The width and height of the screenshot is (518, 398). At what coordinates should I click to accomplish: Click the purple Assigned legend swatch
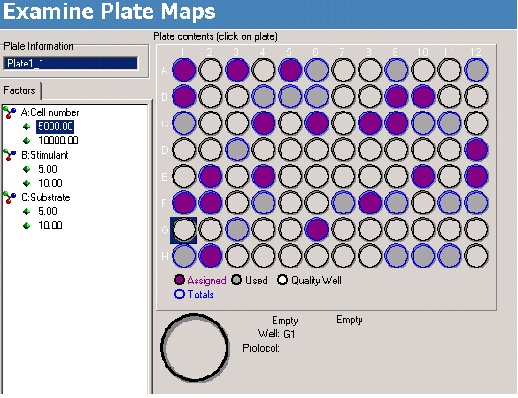click(x=179, y=280)
